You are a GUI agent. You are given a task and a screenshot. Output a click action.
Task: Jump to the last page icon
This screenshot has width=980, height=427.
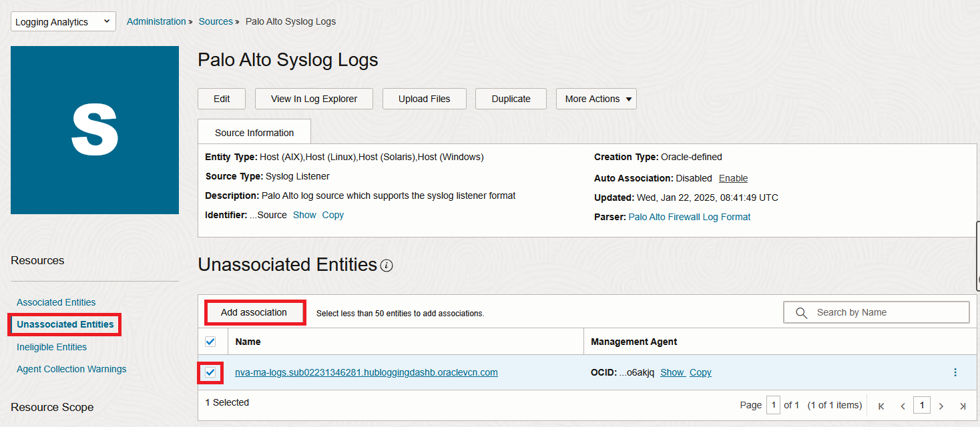point(962,406)
